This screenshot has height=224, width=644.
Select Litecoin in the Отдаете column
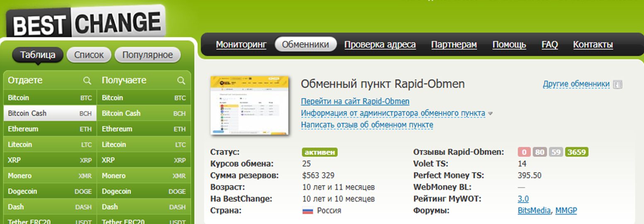point(50,145)
